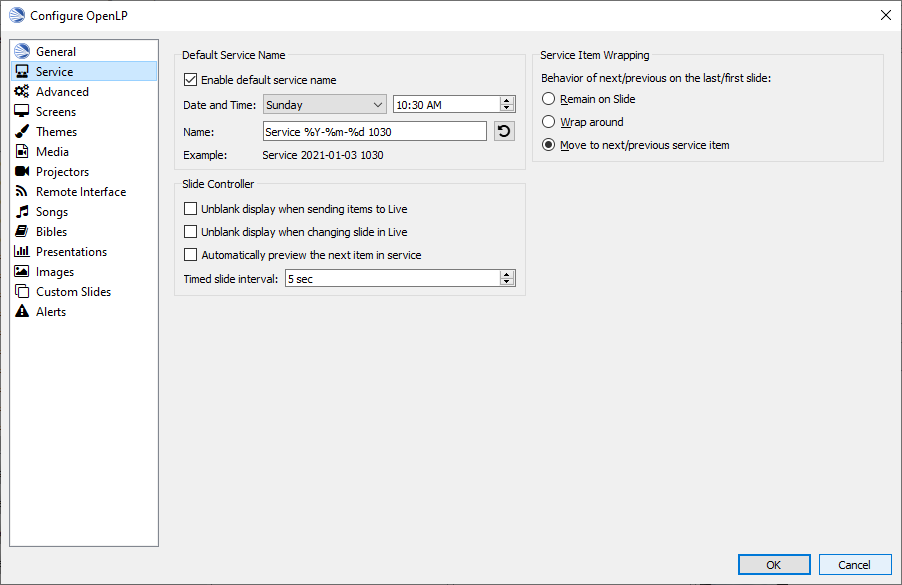This screenshot has width=902, height=585.
Task: Click the Presentations chart icon
Action: 22,251
